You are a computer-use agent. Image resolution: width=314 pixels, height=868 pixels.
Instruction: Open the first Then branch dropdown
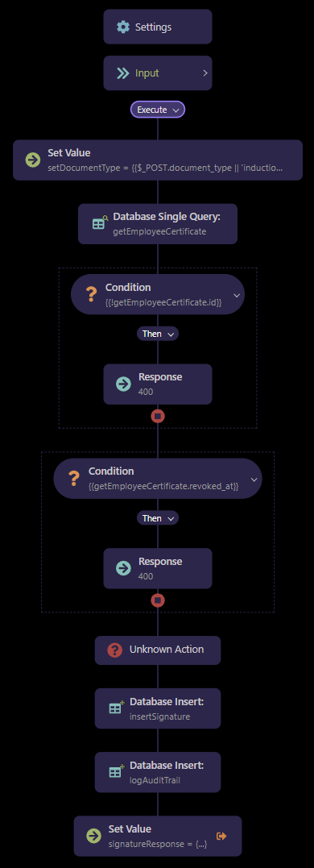tap(158, 334)
